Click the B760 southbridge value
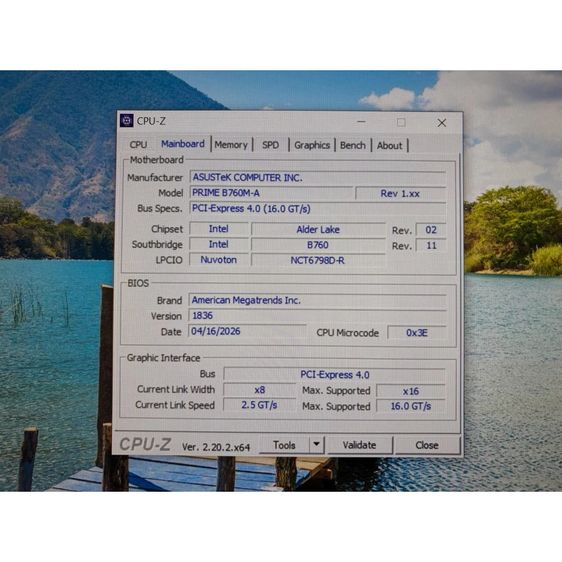 [318, 245]
